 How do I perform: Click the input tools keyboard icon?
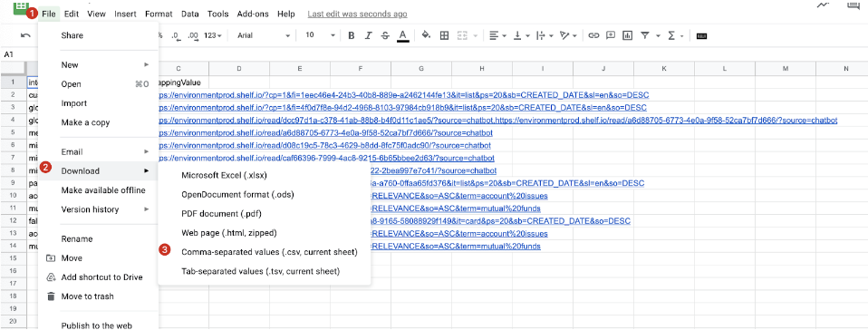701,35
